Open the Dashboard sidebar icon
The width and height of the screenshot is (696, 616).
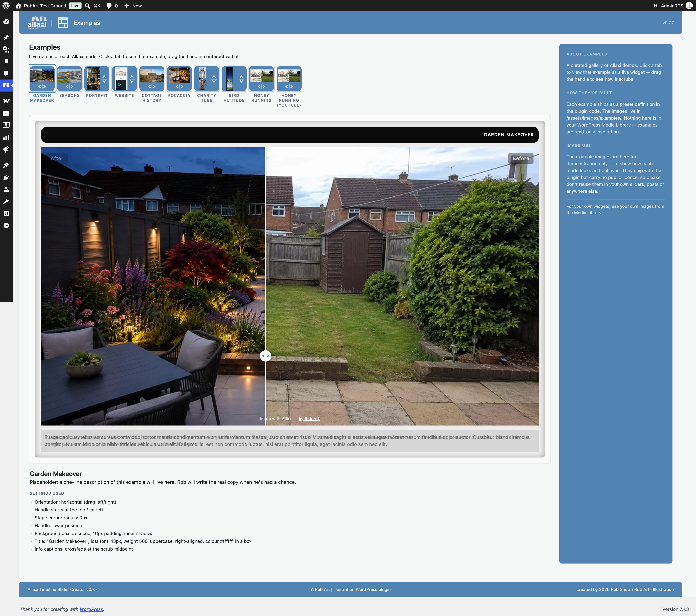[6, 21]
